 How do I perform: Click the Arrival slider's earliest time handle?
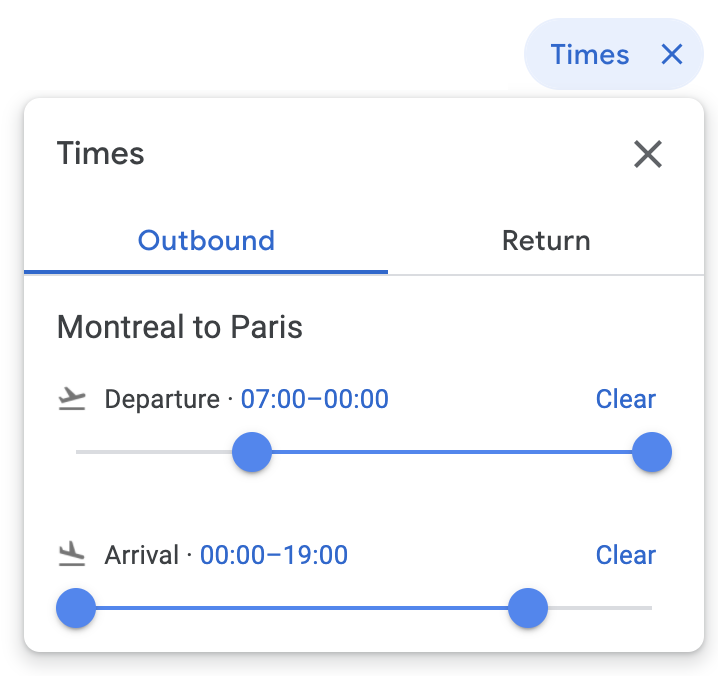[76, 608]
